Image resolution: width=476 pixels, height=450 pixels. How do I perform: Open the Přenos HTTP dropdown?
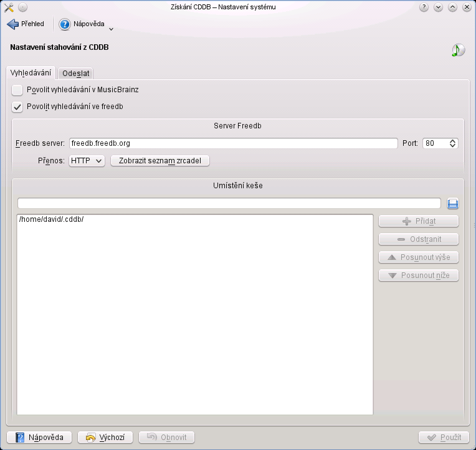tap(87, 161)
